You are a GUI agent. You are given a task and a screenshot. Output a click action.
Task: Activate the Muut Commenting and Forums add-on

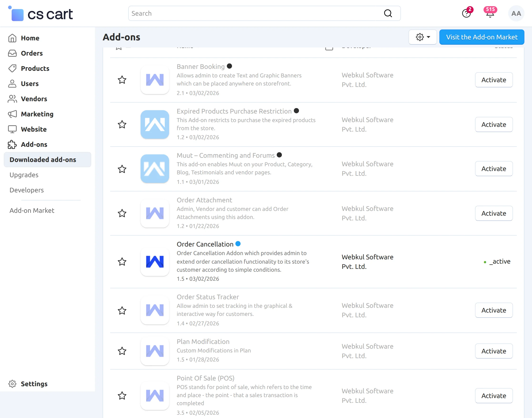click(x=494, y=169)
